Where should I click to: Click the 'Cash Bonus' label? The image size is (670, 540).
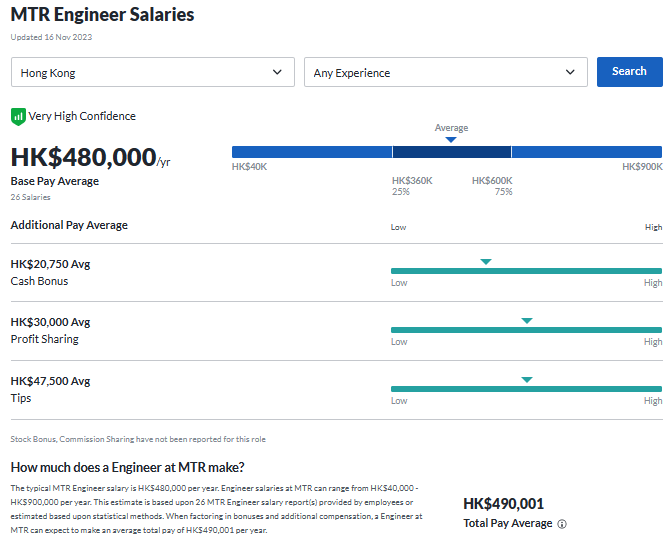click(x=39, y=281)
